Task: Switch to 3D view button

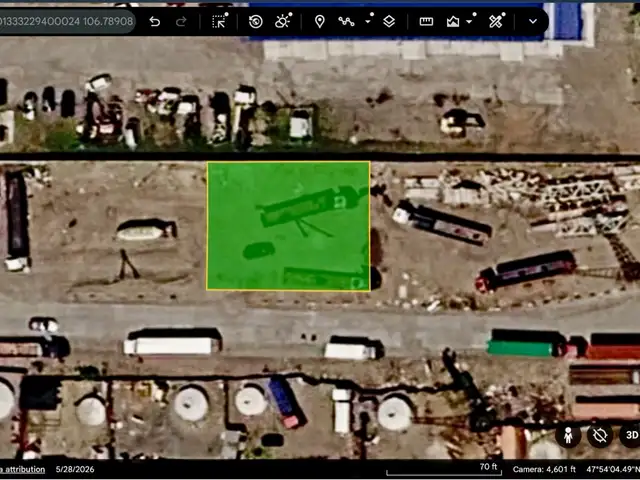Action: (631, 435)
